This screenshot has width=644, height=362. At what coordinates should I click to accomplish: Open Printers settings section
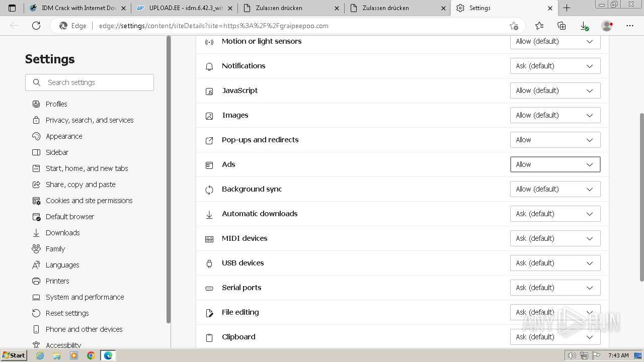pyautogui.click(x=57, y=281)
